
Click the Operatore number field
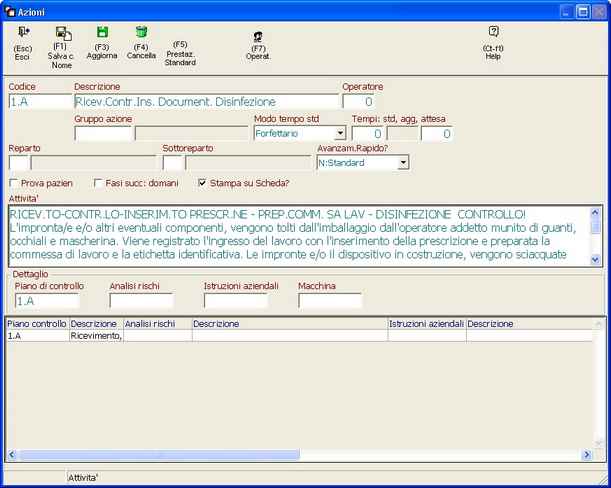pos(358,102)
